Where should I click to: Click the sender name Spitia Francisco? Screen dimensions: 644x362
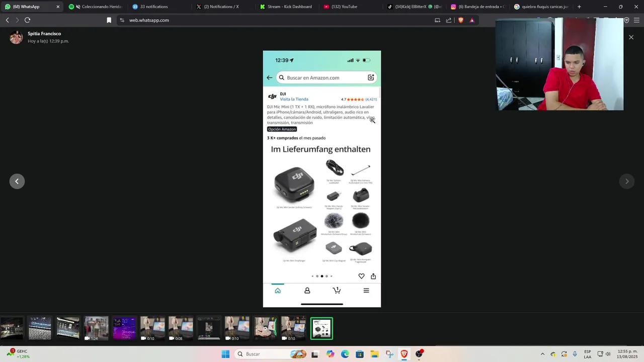tap(44, 34)
